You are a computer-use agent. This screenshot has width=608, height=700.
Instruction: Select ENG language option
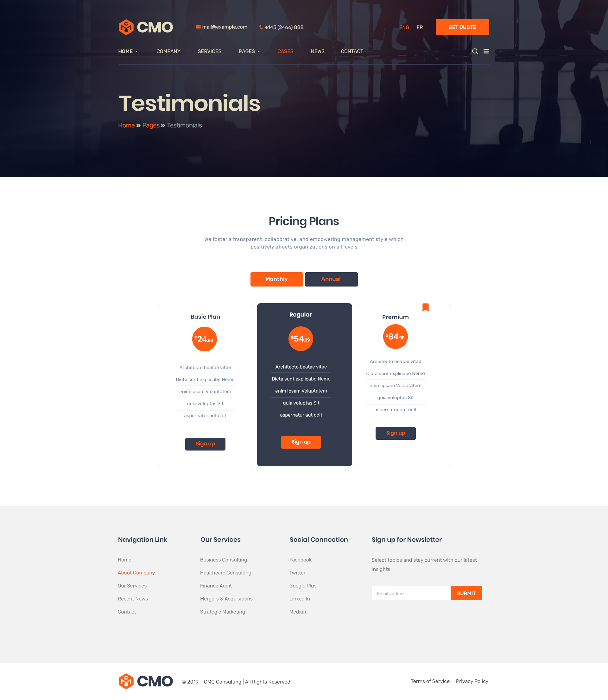(x=404, y=27)
